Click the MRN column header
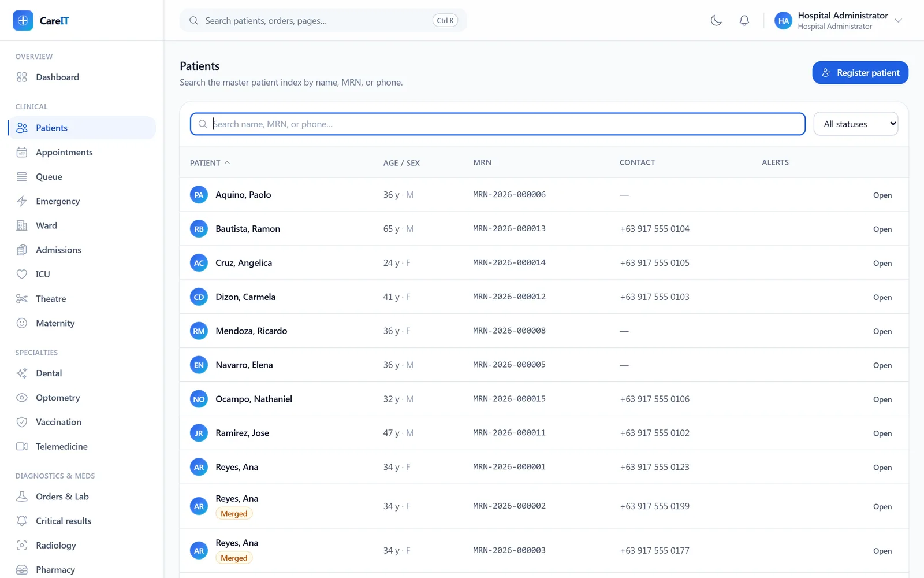The width and height of the screenshot is (924, 578). 482,162
